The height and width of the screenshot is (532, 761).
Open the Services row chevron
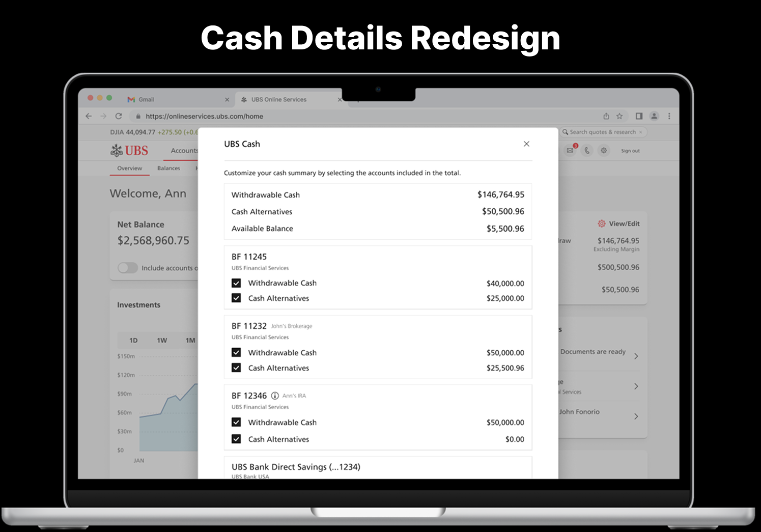click(636, 386)
